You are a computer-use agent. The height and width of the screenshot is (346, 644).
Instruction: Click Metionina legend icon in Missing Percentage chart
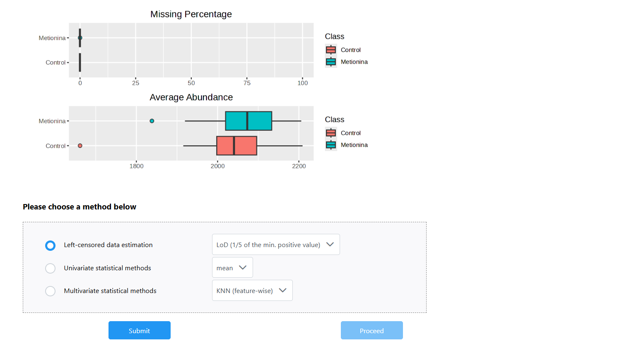[330, 62]
